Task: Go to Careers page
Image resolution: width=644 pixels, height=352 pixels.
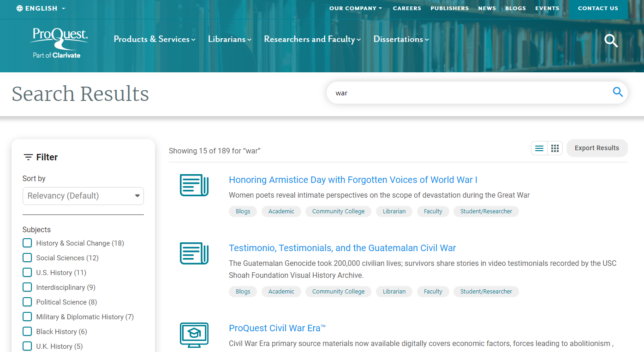Action: tap(407, 8)
